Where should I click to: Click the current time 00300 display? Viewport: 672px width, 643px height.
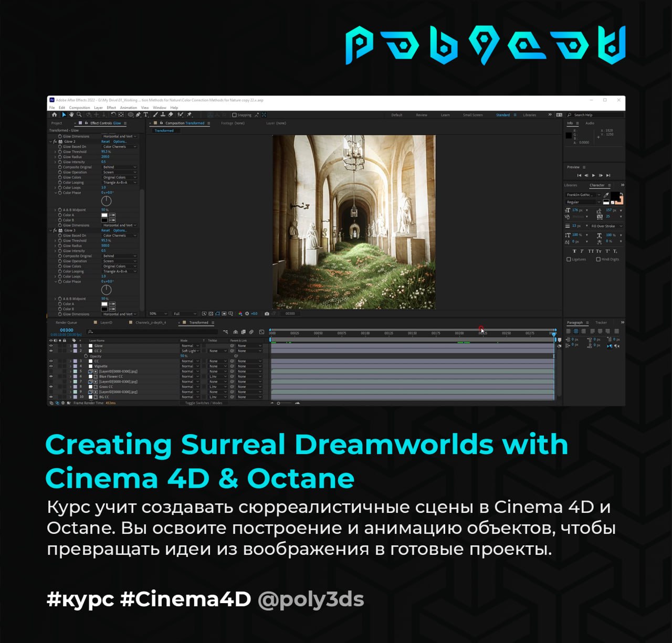[x=67, y=330]
